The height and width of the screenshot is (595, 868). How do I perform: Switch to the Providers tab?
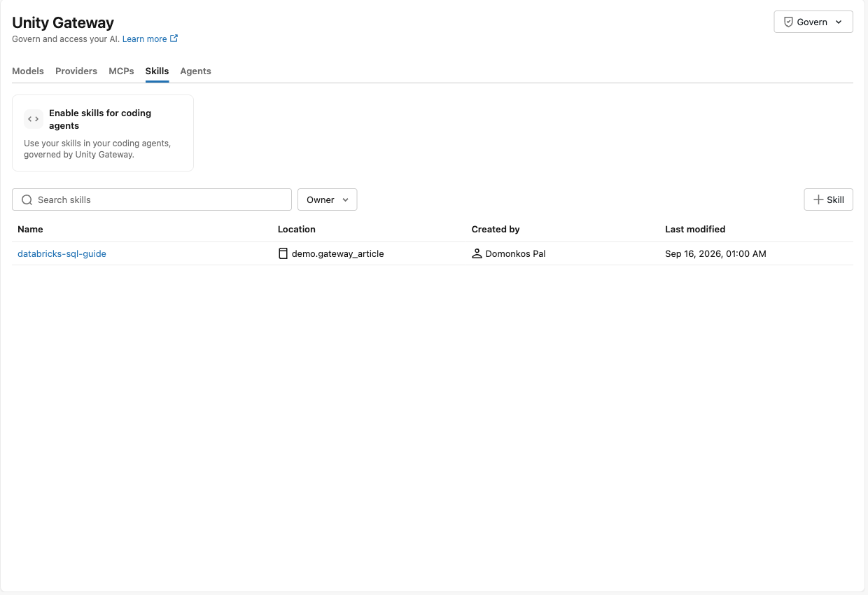click(76, 71)
